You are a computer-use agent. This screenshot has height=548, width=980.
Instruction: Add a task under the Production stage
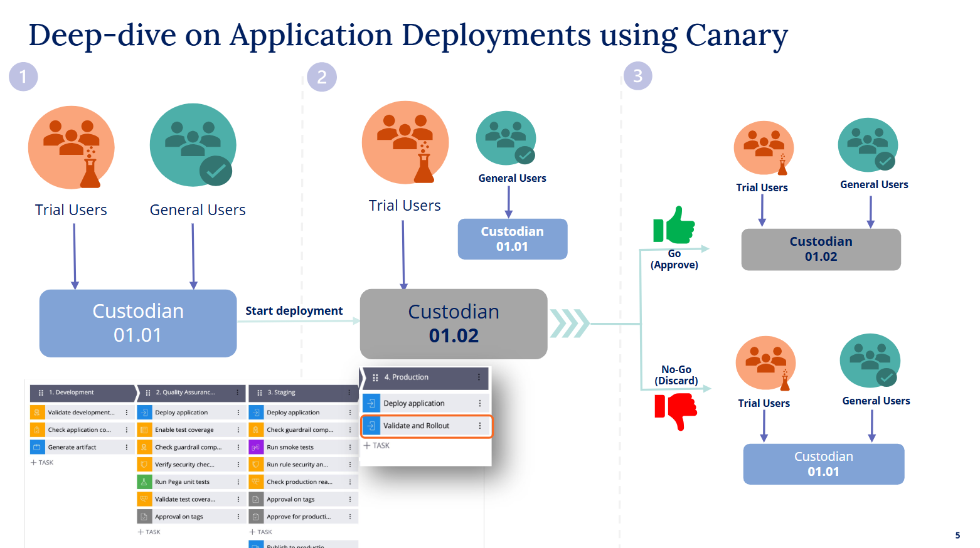pyautogui.click(x=377, y=446)
